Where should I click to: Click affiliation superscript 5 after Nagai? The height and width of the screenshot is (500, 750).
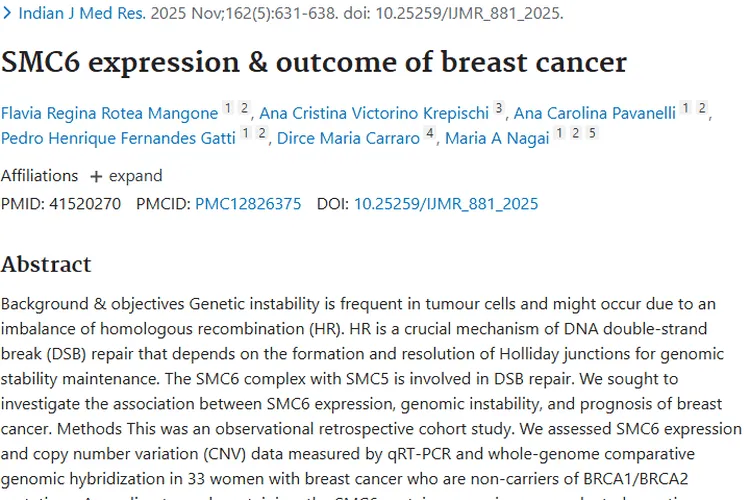pos(592,133)
